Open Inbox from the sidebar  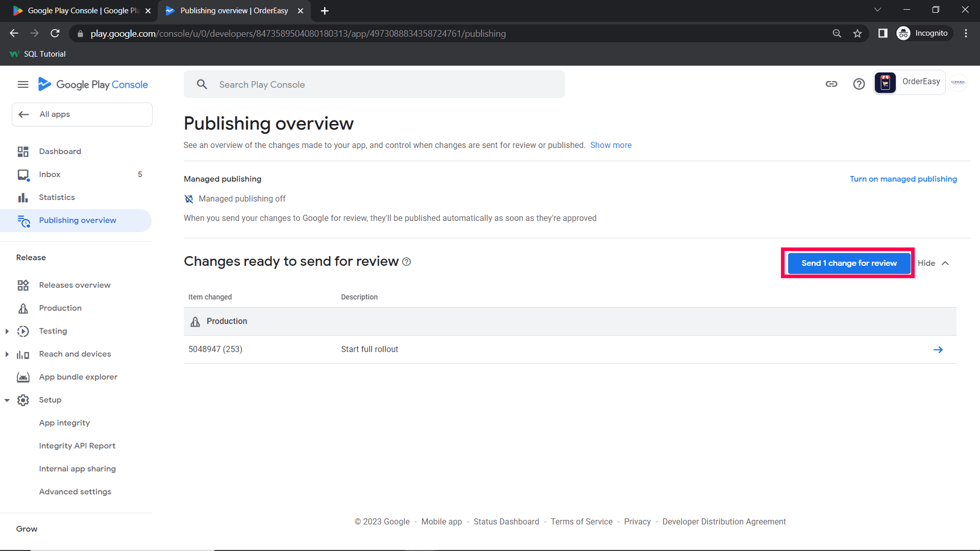coord(50,174)
